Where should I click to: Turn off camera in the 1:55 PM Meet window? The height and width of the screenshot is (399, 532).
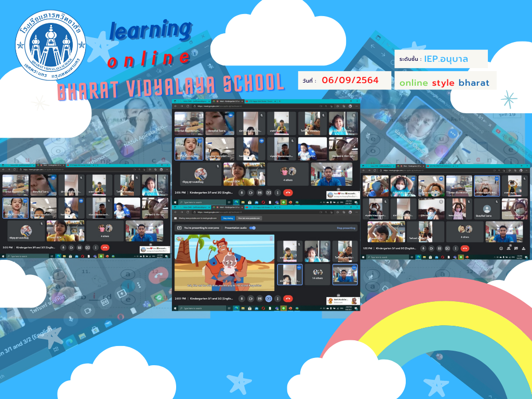[x=431, y=248]
